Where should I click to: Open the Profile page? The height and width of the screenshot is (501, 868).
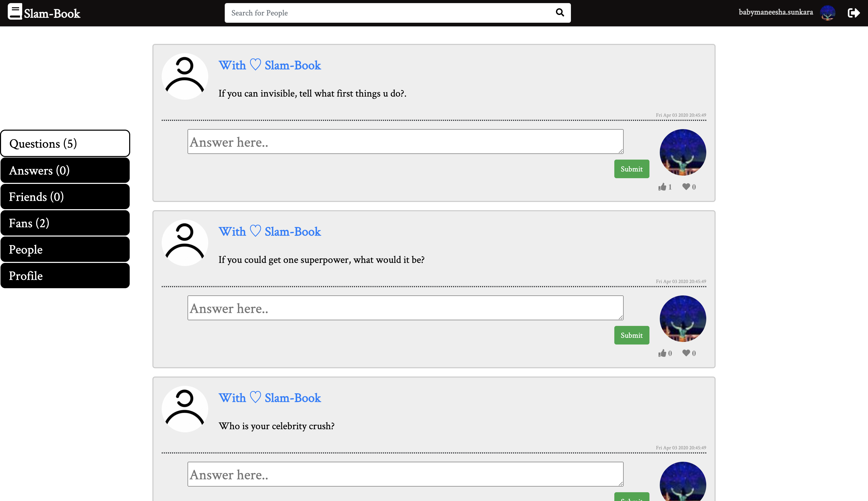(65, 276)
